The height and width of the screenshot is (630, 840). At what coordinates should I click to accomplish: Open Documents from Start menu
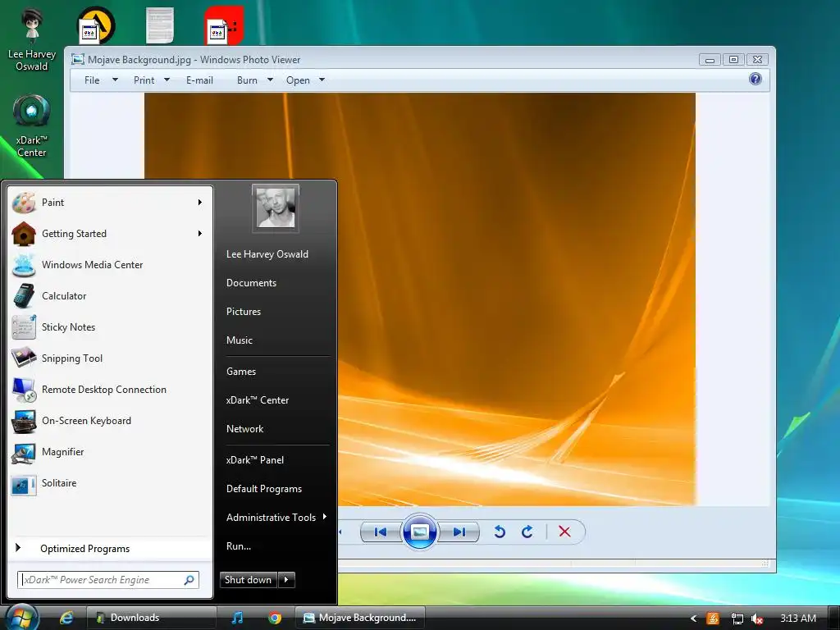tap(251, 283)
